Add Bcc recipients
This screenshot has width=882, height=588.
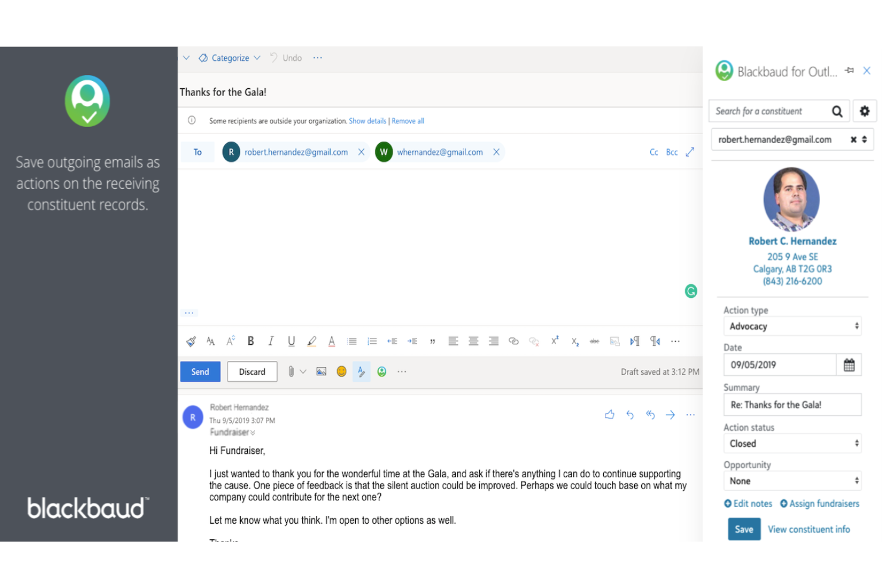tap(672, 152)
